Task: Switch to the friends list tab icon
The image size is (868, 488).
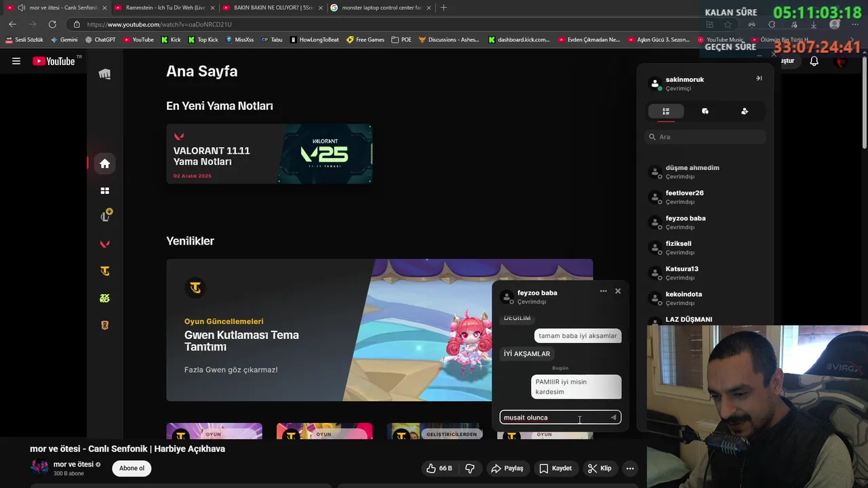Action: click(x=666, y=111)
